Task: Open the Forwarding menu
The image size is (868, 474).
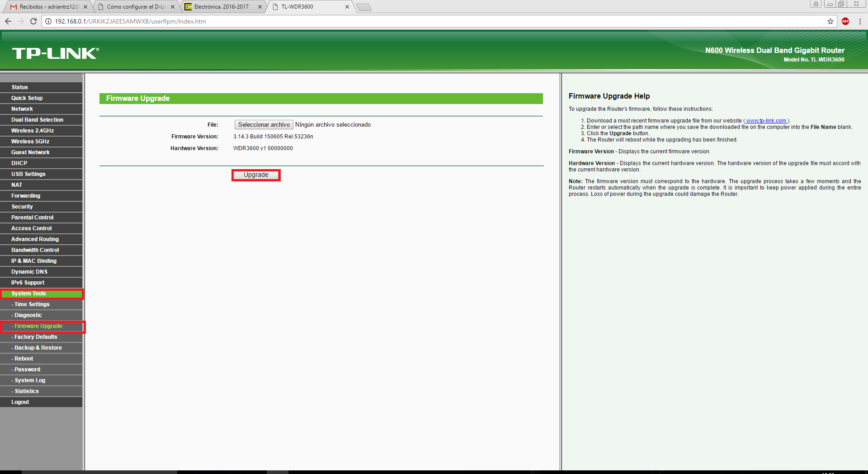Action: 41,196
